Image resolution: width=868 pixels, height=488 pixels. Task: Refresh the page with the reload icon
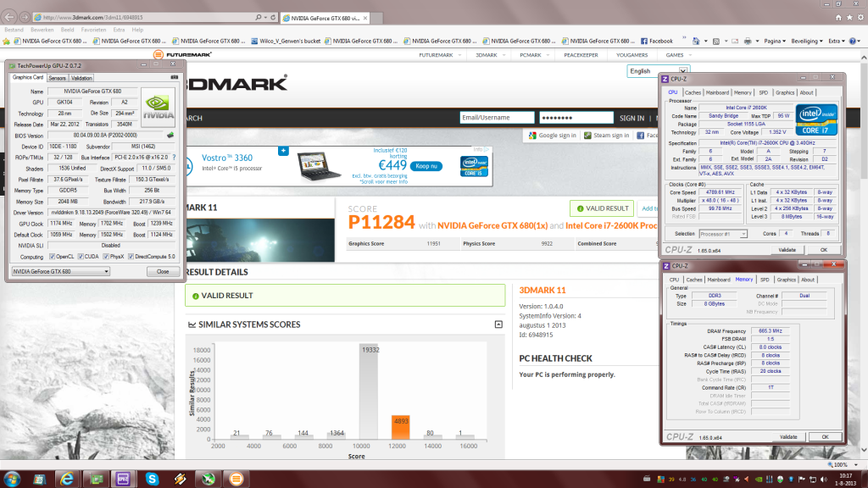point(273,18)
